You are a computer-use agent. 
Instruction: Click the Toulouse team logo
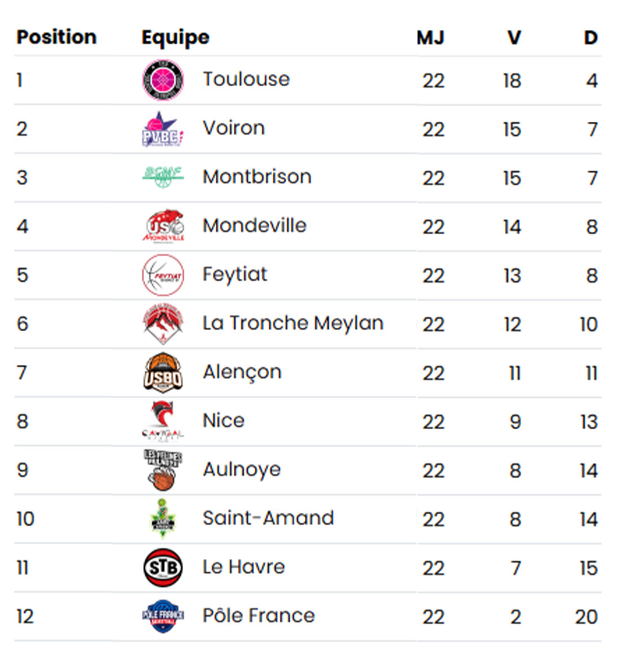pos(163,80)
